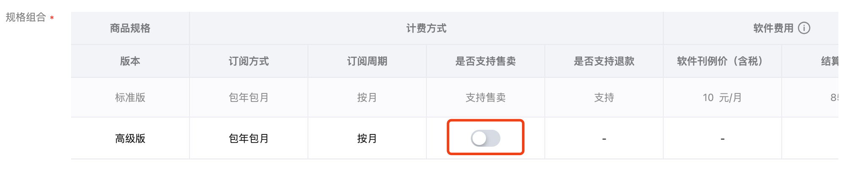Viewport: 868px width, 186px height.
Task: Click the 是否支持售卖 column header
Action: [485, 61]
